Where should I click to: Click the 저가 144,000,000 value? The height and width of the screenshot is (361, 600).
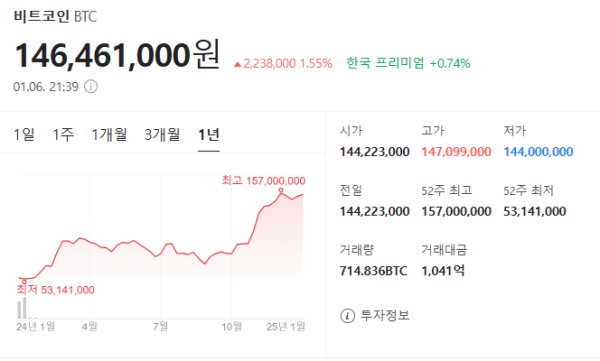538,152
